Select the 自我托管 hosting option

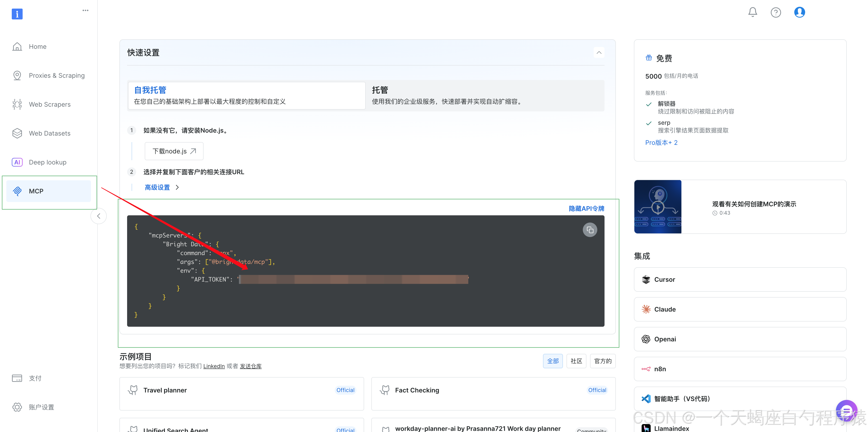coord(246,96)
